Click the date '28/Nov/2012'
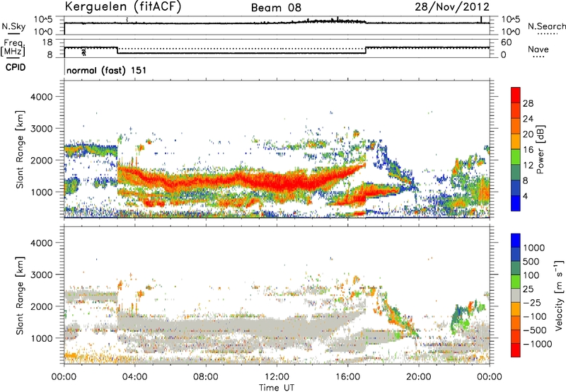The height and width of the screenshot is (392, 566). [452, 6]
